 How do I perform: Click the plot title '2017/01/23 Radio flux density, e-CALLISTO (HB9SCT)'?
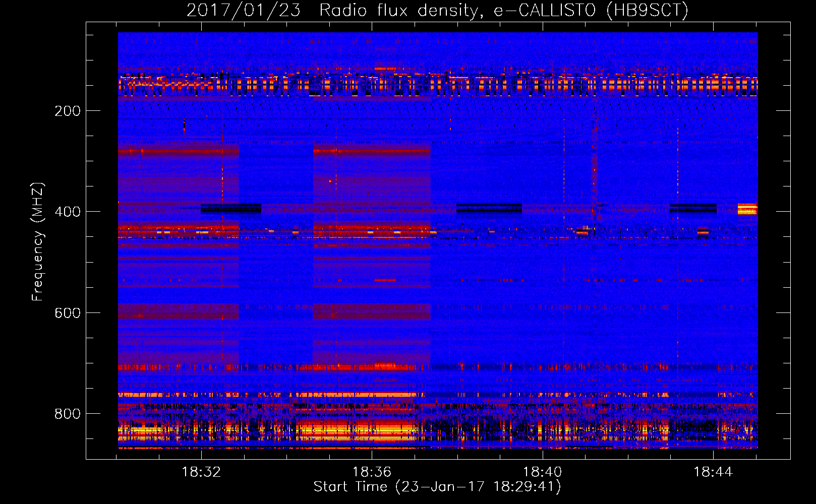(x=437, y=10)
